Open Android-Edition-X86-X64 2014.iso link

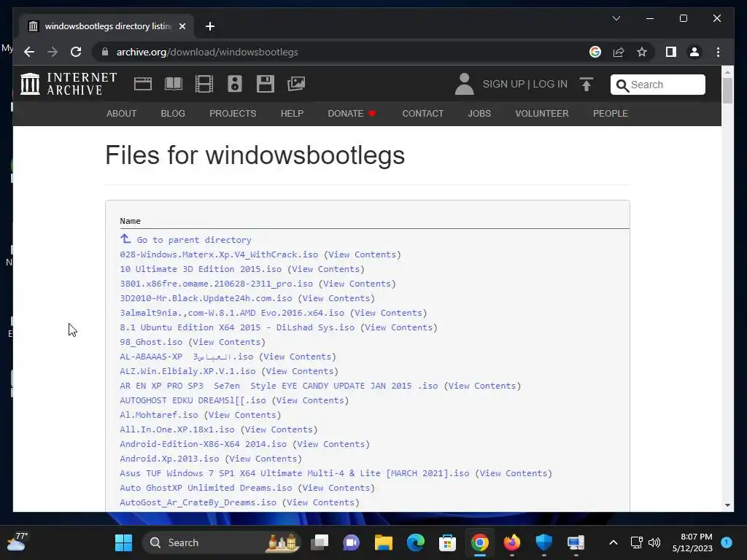(x=203, y=444)
